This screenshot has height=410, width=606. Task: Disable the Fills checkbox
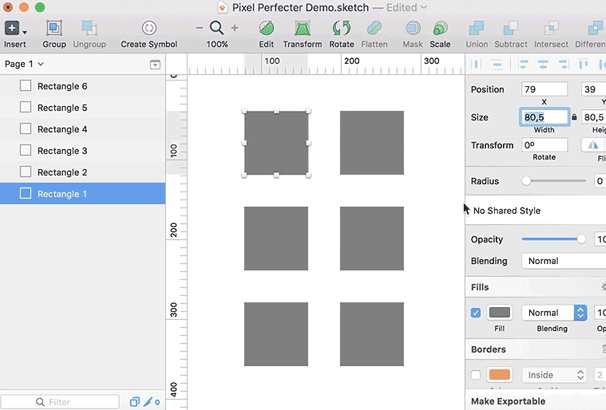pos(476,313)
